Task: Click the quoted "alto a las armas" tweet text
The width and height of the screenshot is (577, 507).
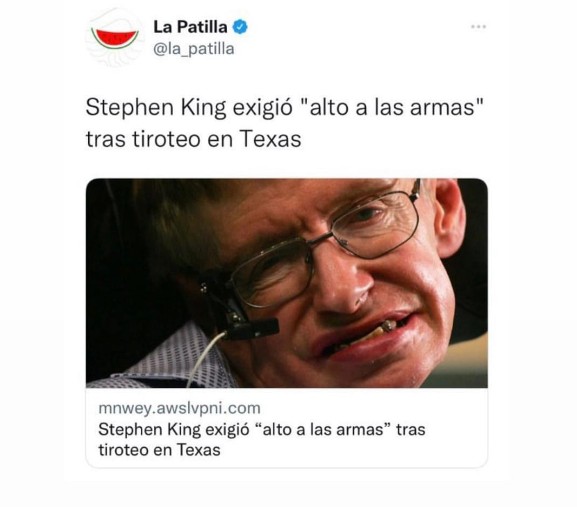Action: 391,107
